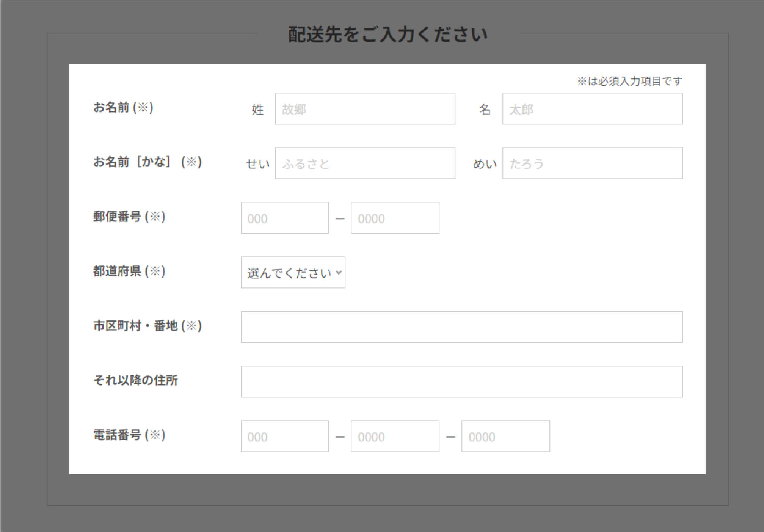The image size is (764, 532).
Task: Focus the せい kana surname field
Action: [x=365, y=163]
